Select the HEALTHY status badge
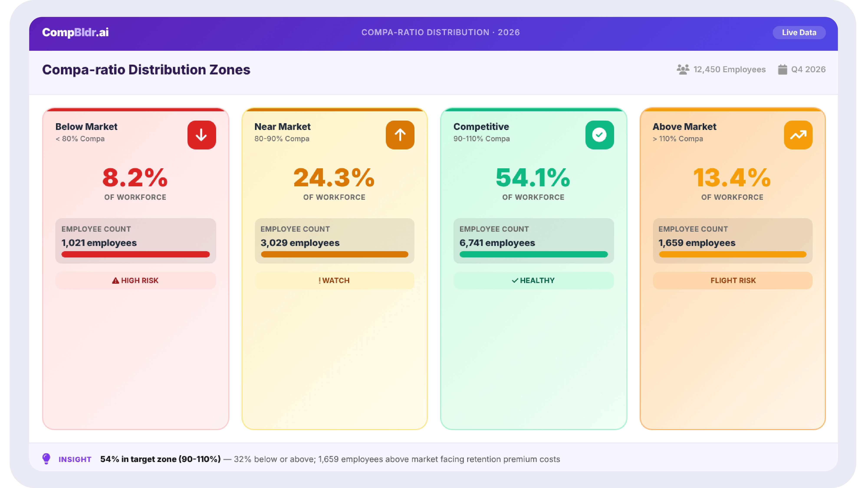This screenshot has width=868, height=488. (533, 280)
